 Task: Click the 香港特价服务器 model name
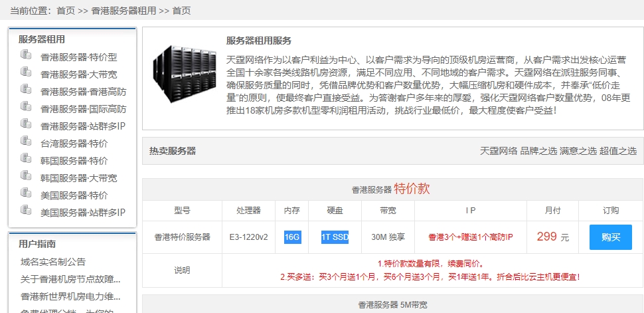pos(182,237)
